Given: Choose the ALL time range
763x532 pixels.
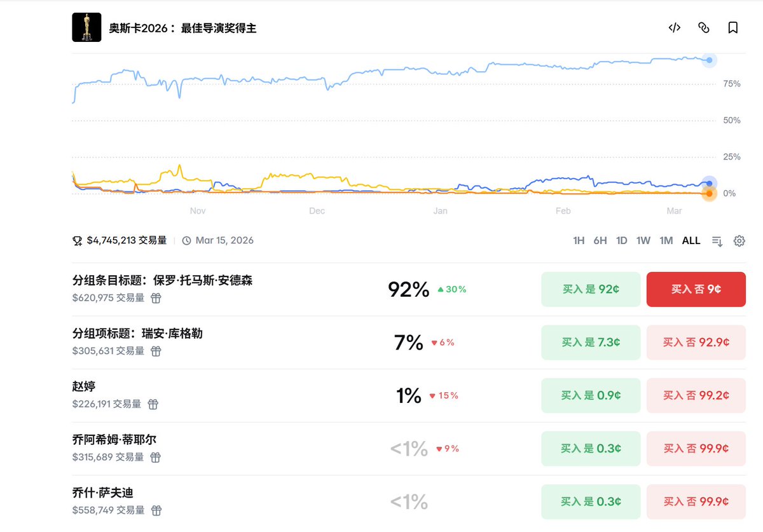Looking at the screenshot, I should pos(691,241).
